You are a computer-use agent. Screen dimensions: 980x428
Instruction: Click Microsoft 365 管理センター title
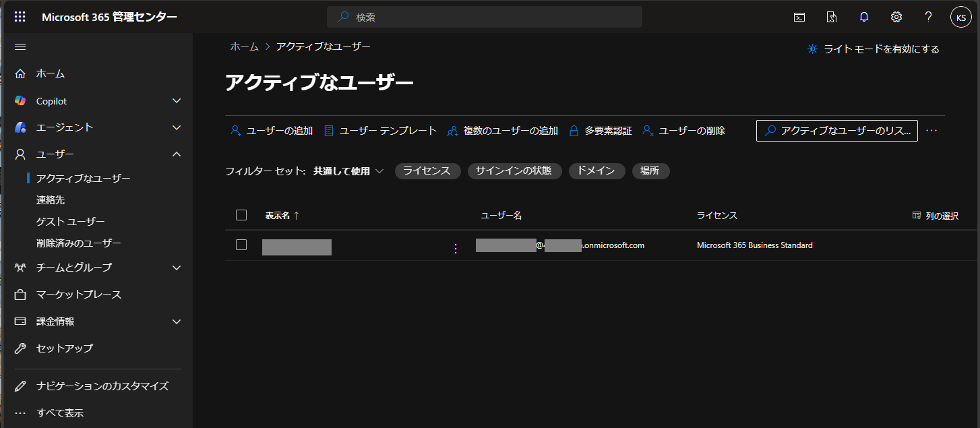[x=110, y=18]
